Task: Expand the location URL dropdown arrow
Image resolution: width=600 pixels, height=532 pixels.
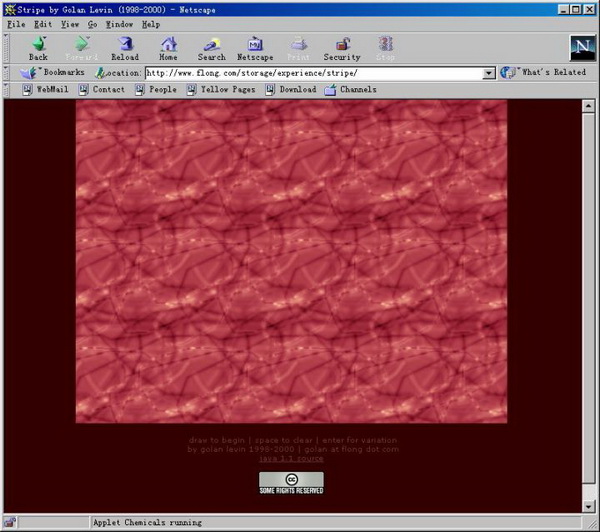Action: click(489, 73)
